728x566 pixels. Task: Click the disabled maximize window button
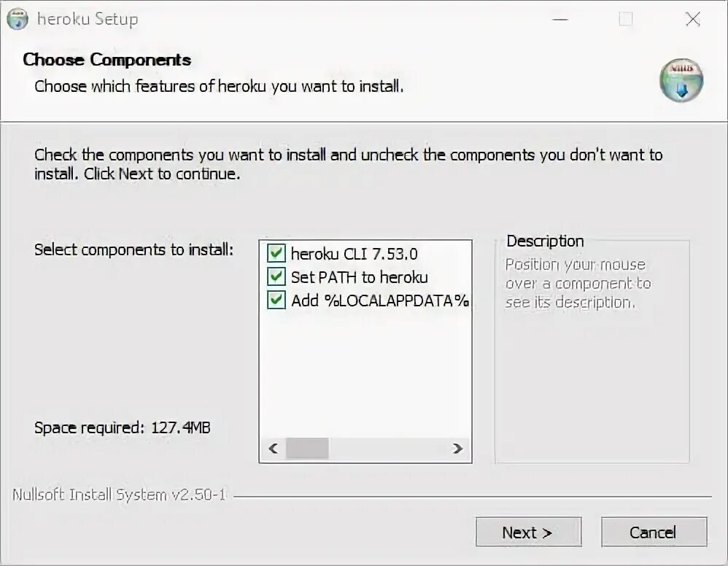626,20
